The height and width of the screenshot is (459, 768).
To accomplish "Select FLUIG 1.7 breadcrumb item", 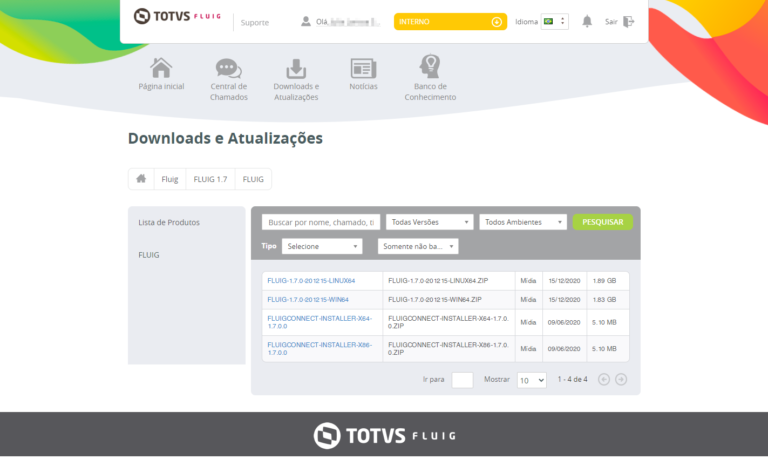I will tap(210, 179).
